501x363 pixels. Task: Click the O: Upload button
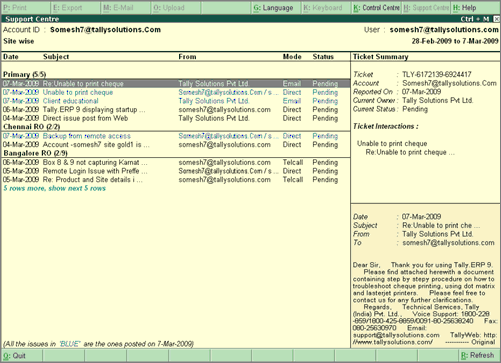176,8
